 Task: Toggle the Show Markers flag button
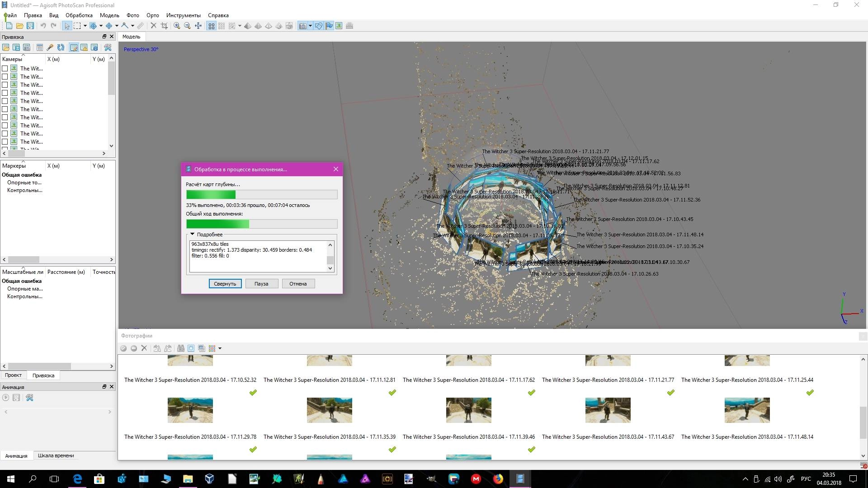pos(329,26)
